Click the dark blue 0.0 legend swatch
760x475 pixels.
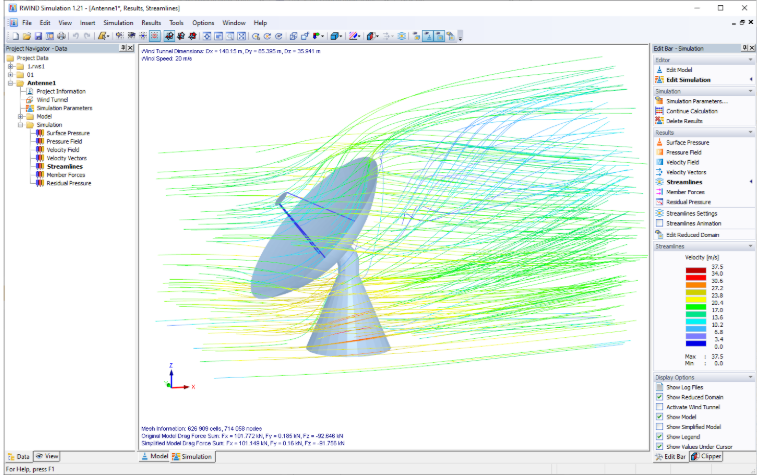point(696,343)
